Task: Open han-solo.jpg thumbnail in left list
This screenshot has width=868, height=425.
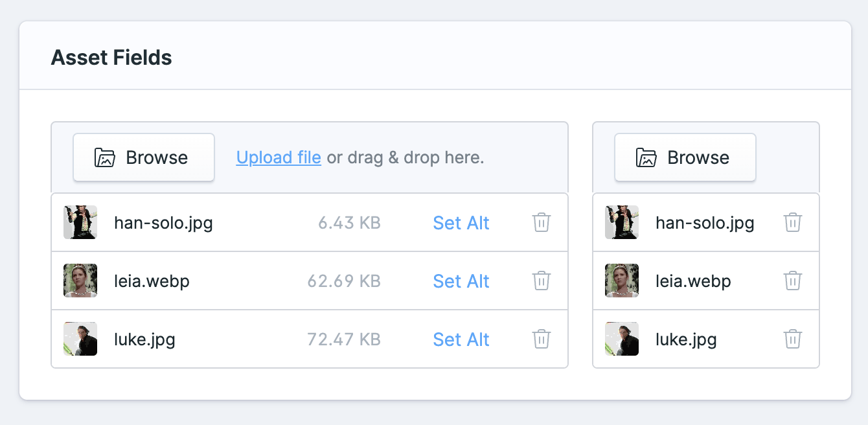Action: coord(80,222)
